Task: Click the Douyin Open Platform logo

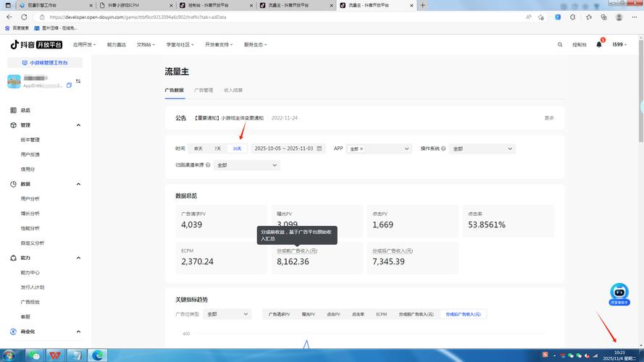Action: tap(36, 44)
